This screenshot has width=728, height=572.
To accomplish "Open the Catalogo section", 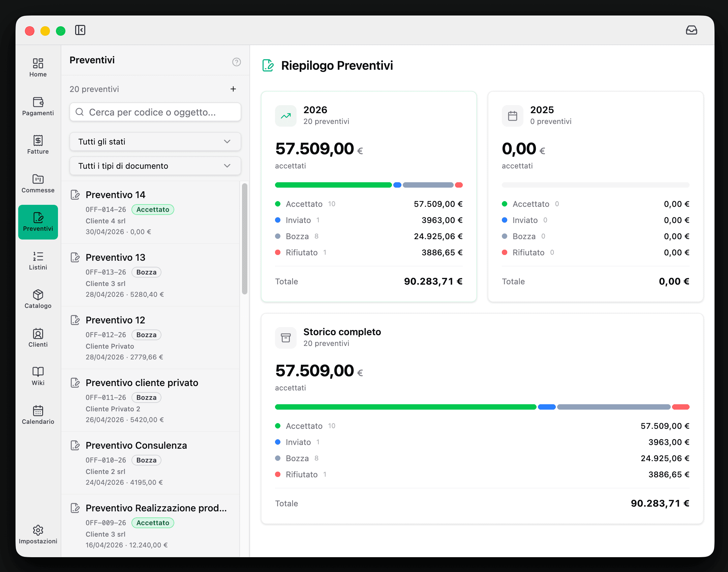I will tap(38, 299).
